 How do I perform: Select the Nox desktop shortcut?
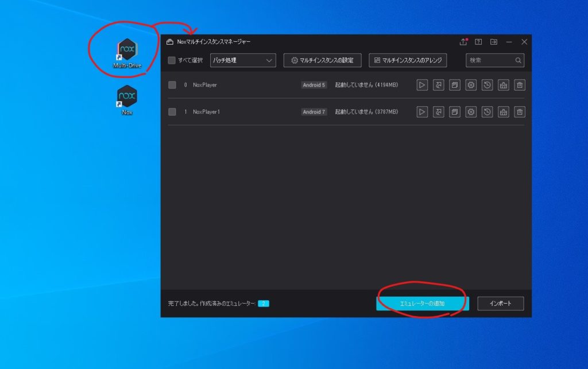(x=127, y=100)
